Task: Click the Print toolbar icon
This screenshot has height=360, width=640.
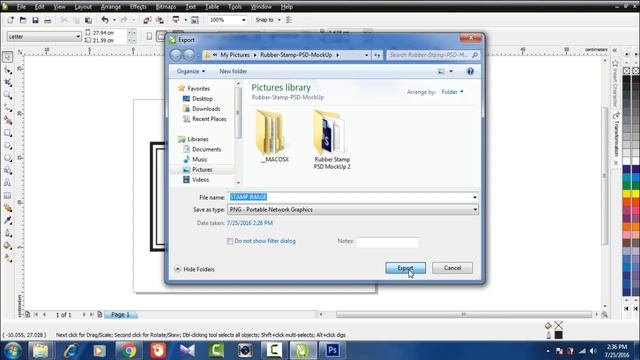Action: (47, 20)
